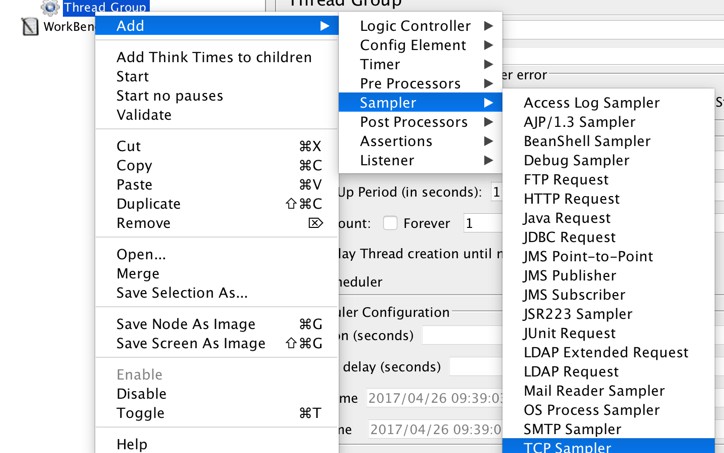Choose Save Node As Image
Screen dimensions: 724x453
(x=186, y=324)
